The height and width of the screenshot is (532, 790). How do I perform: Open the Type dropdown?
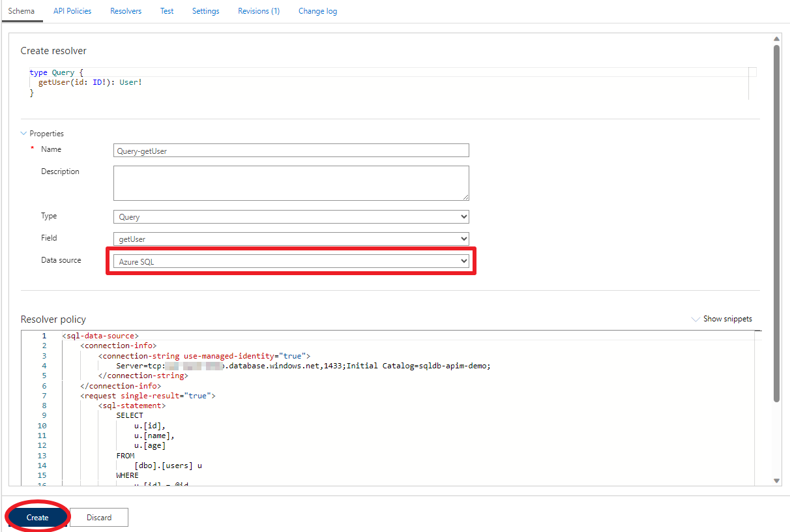tap(291, 217)
